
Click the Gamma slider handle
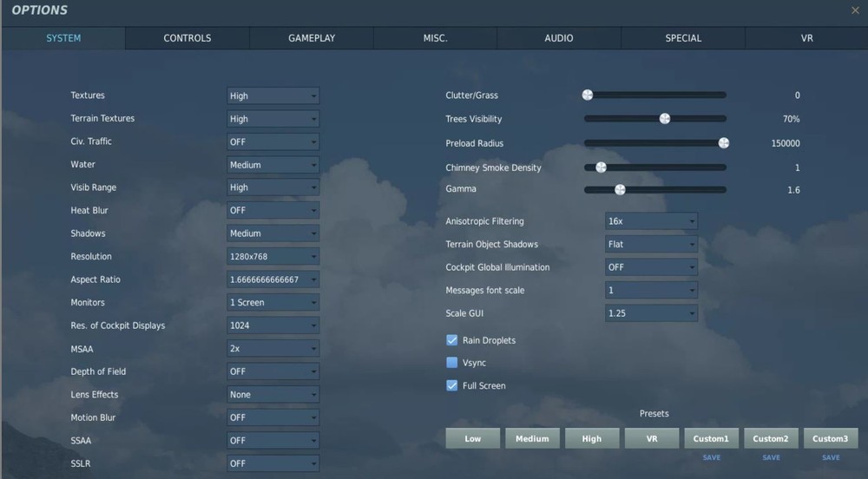click(x=620, y=190)
